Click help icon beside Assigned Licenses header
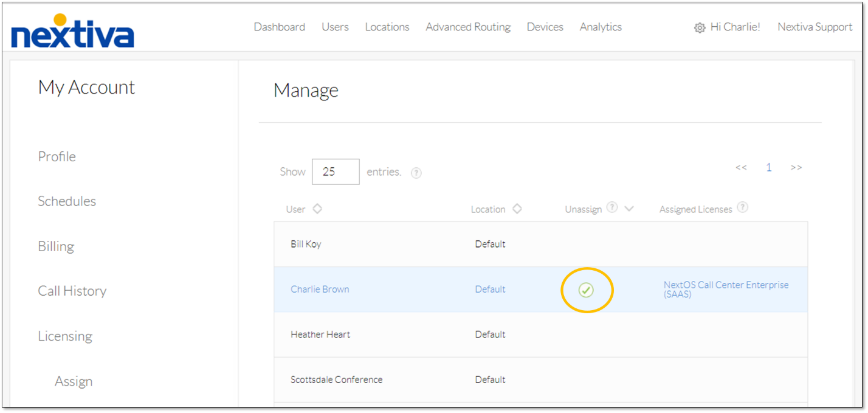Screen dimensions: 868x413 pyautogui.click(x=742, y=207)
